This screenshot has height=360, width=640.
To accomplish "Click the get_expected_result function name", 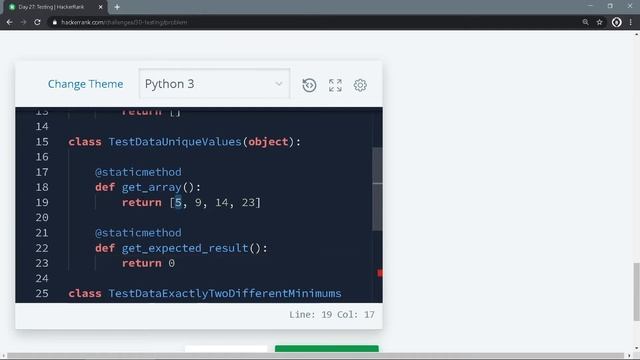I will coord(185,248).
